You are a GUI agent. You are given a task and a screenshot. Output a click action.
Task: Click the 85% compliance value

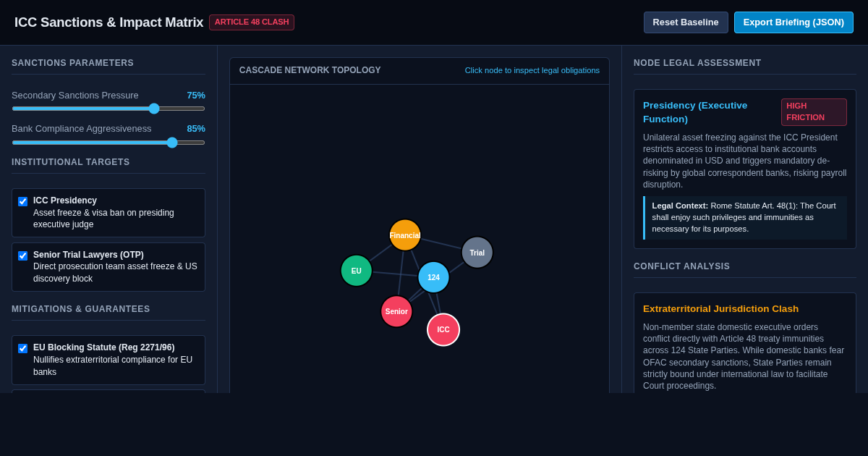[x=196, y=129]
